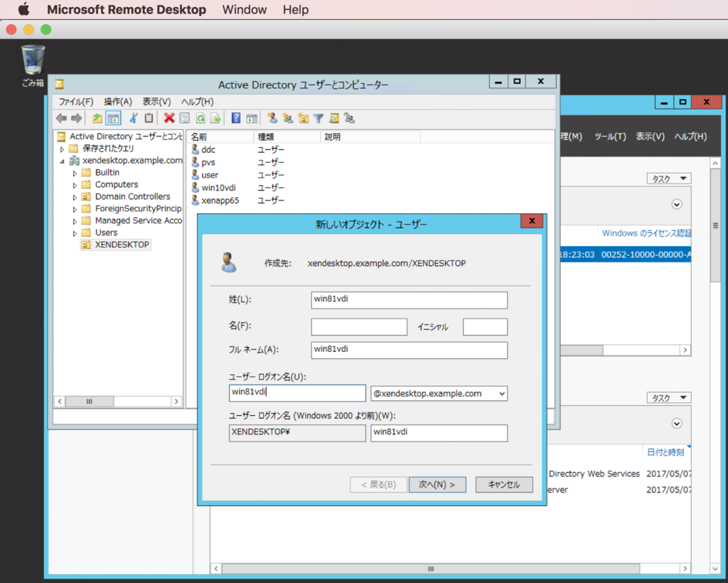The width and height of the screenshot is (728, 583).
Task: Click the create new group toolbar icon
Action: point(288,118)
